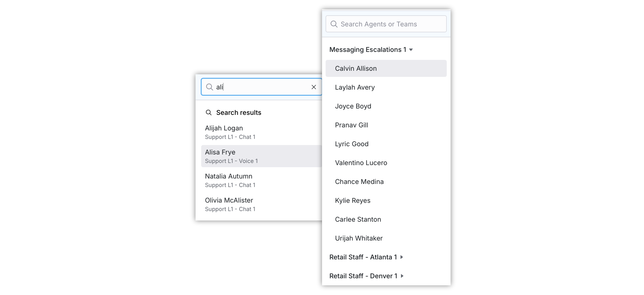Clear the "ali" search text with X
The image size is (644, 295).
(x=313, y=87)
